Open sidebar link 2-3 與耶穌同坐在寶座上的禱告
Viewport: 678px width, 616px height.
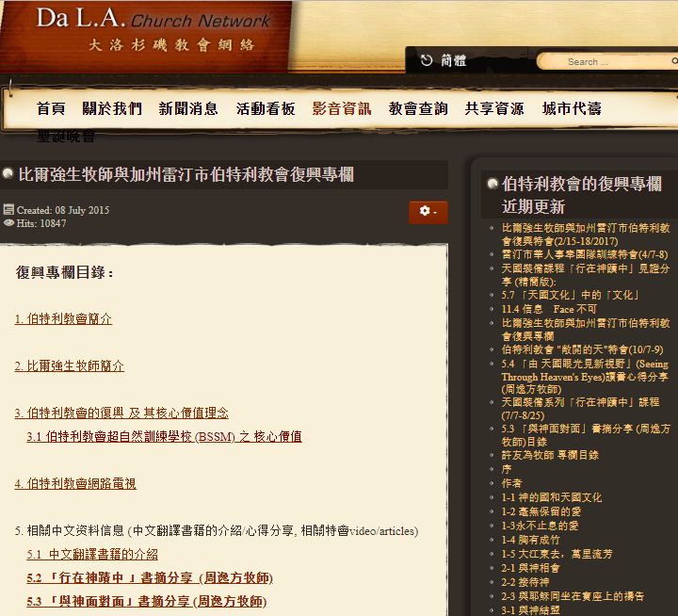click(573, 596)
